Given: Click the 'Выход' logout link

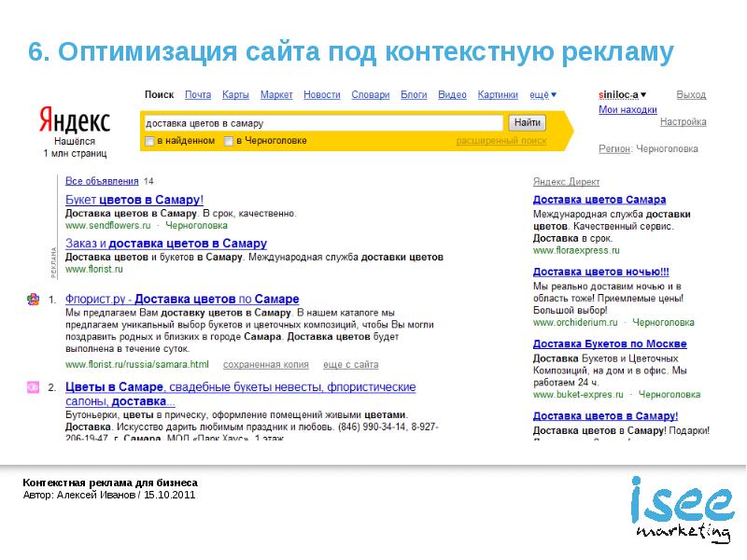Looking at the screenshot, I should pyautogui.click(x=691, y=95).
